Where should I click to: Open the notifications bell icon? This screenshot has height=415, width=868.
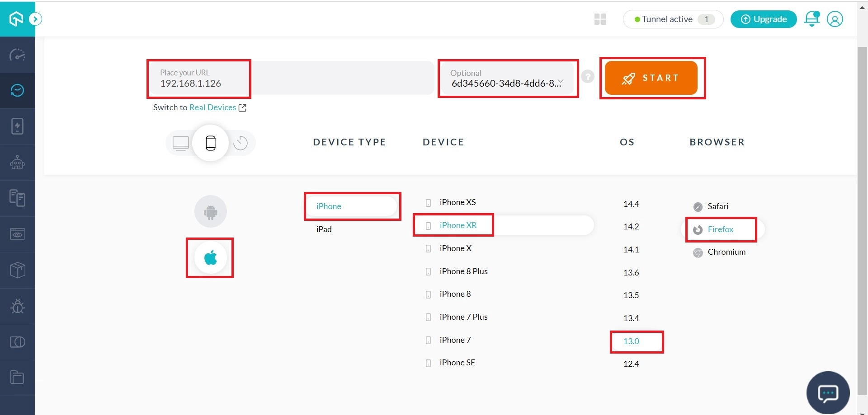(x=811, y=19)
